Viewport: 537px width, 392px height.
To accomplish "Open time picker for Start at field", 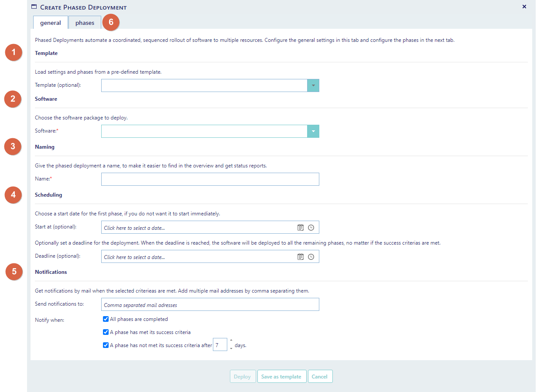I will tap(311, 228).
